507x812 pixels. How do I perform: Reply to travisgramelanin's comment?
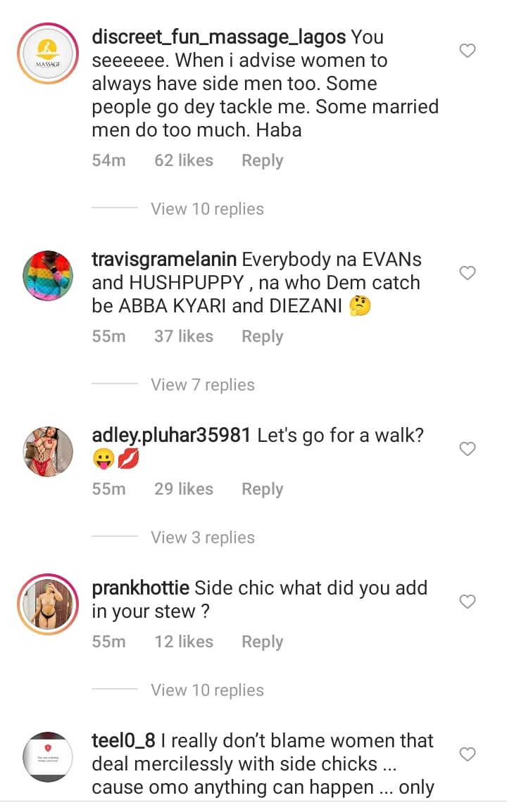(x=262, y=336)
